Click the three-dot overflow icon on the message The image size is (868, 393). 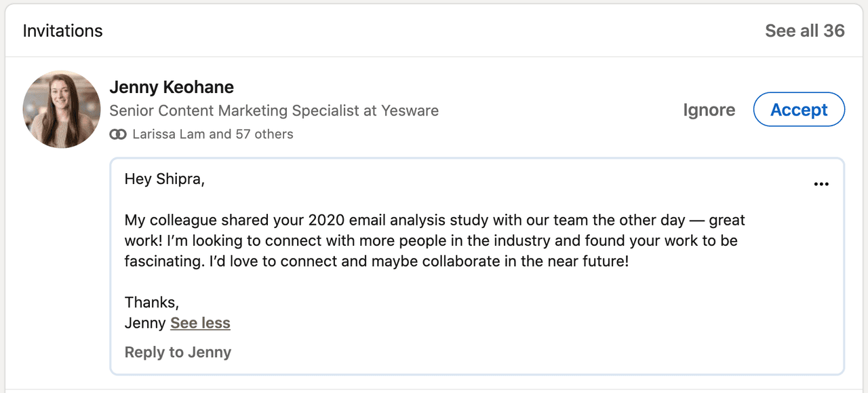[821, 183]
